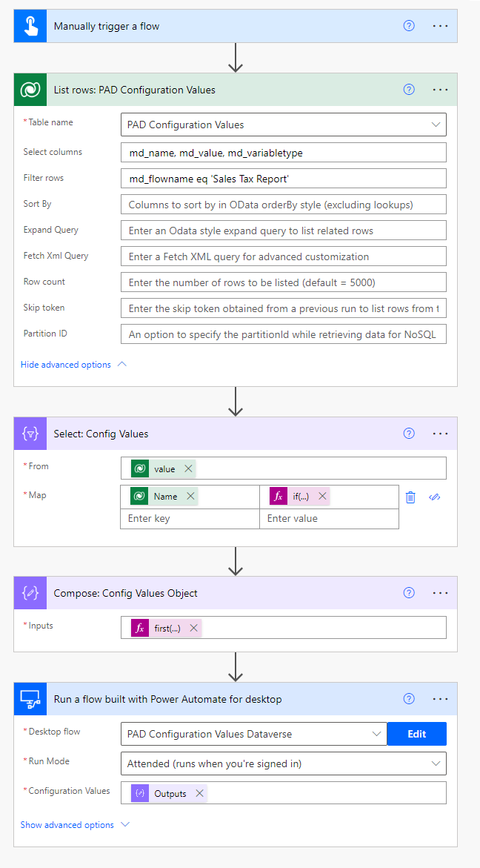Expand the Run Mode dropdown
This screenshot has height=868, width=480.
click(436, 763)
